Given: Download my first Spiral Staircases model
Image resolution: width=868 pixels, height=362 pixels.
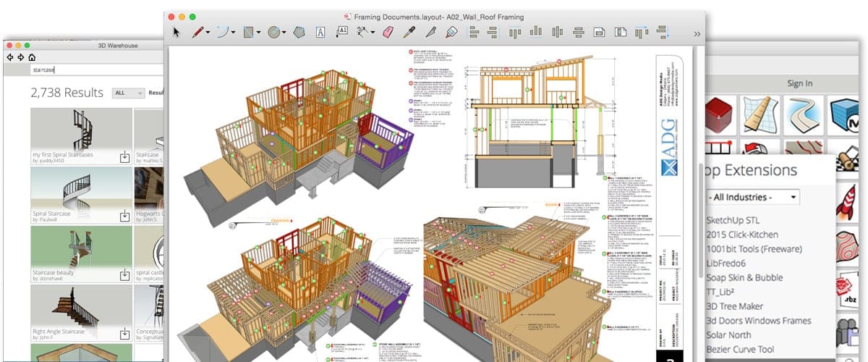Looking at the screenshot, I should click(x=124, y=156).
